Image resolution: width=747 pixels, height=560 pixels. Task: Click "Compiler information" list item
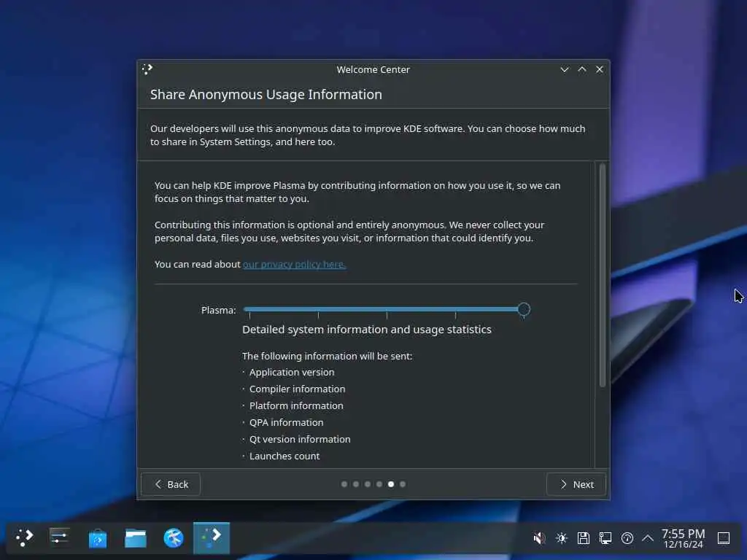point(298,389)
